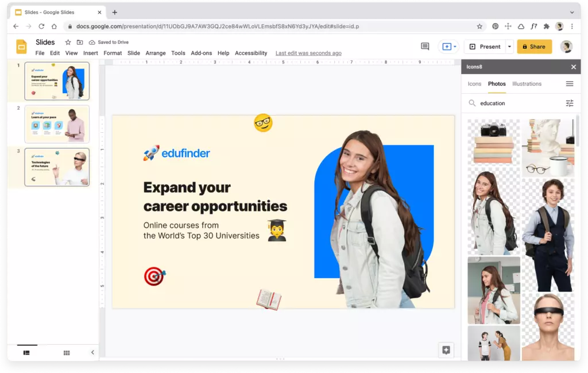Select the graduate student emoji on slide
Image resolution: width=588 pixels, height=373 pixels.
pos(277,230)
